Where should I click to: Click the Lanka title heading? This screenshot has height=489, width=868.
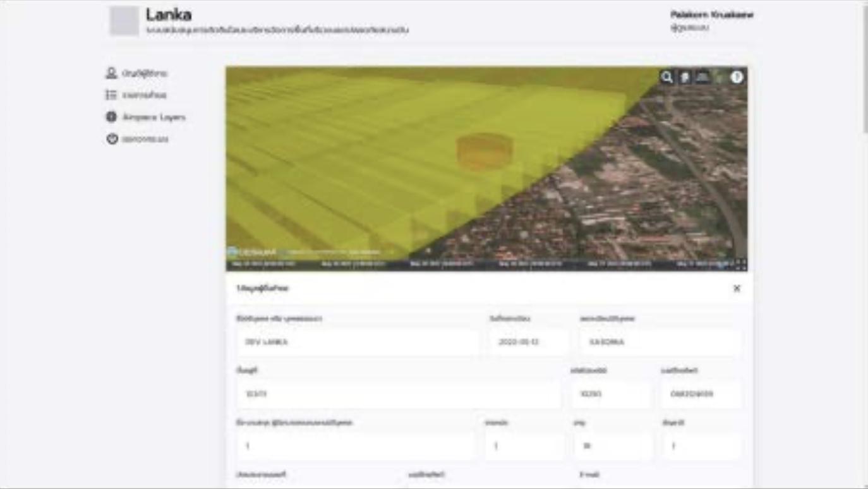click(x=169, y=15)
